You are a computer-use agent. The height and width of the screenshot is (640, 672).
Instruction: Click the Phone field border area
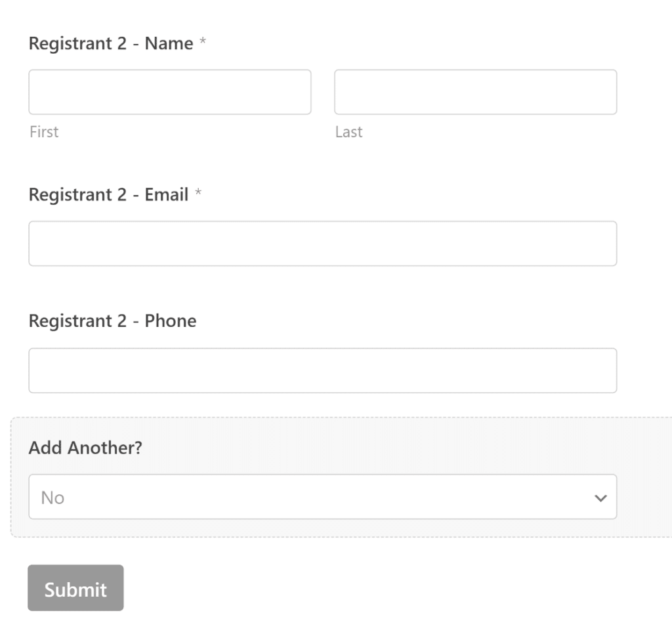pos(322,351)
